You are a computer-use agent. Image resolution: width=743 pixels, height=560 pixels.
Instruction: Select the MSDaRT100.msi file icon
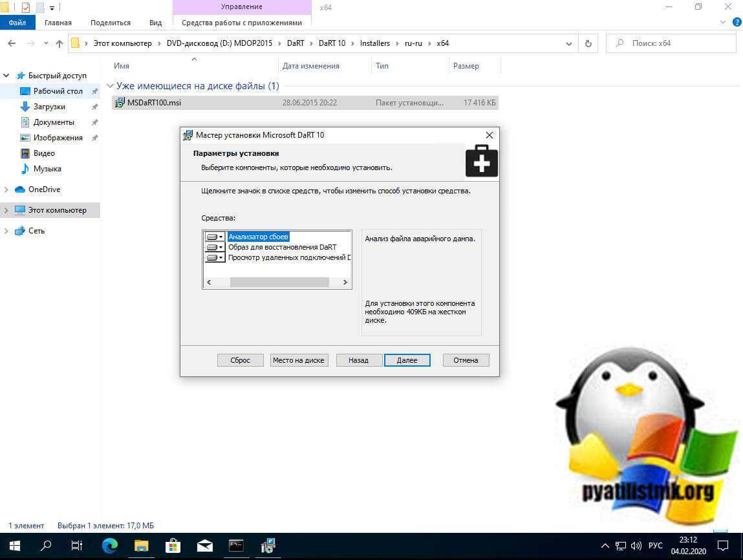(120, 103)
